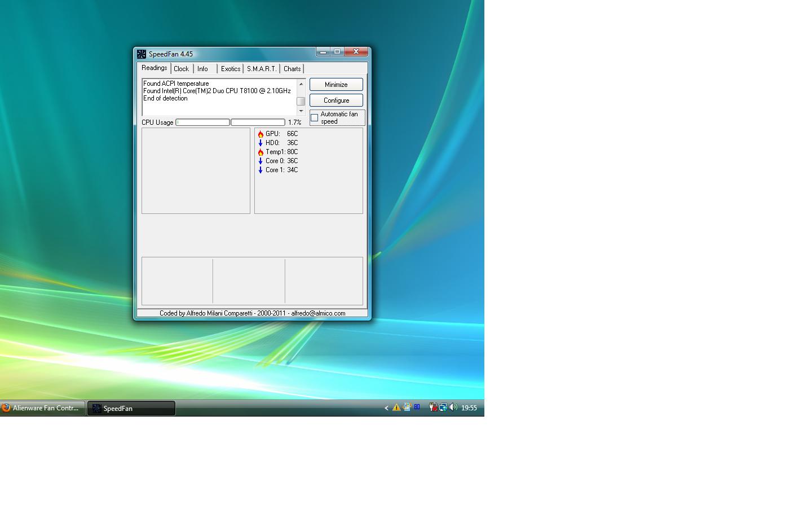Switch to the Readings tab
This screenshot has width=812, height=508.
coord(155,68)
